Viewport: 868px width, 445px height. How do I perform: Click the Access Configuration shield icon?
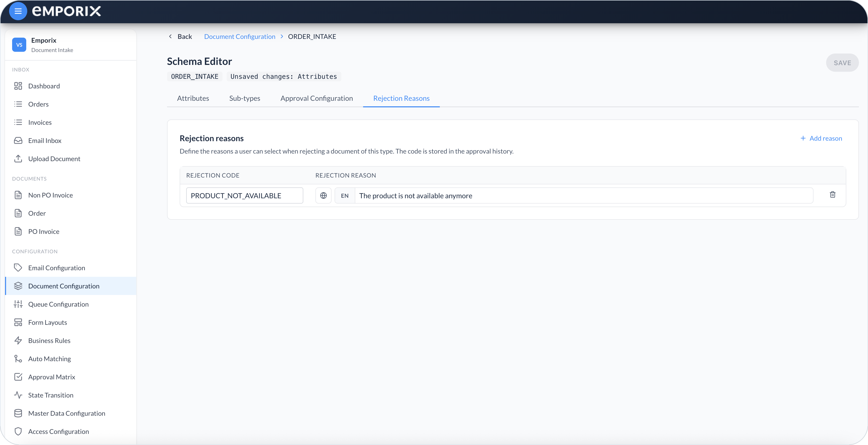tap(18, 432)
